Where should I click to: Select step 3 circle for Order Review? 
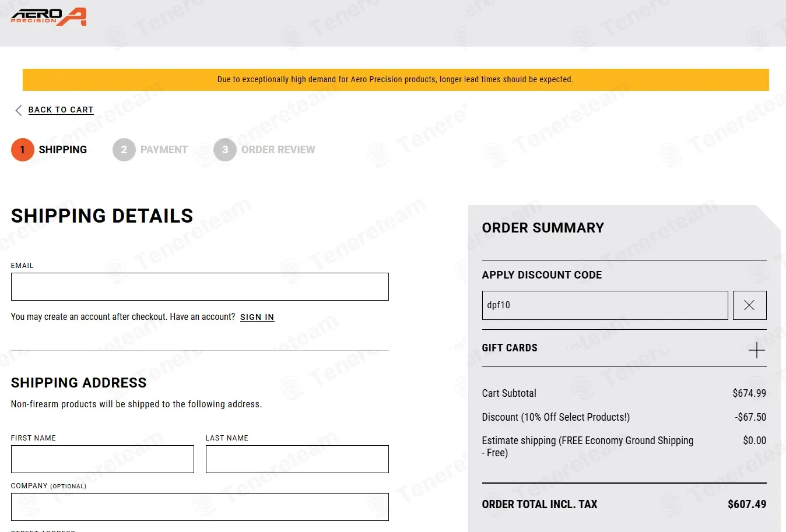pyautogui.click(x=225, y=150)
